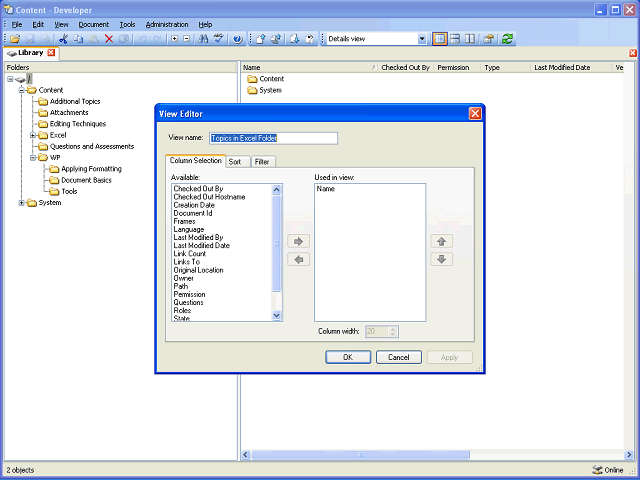This screenshot has height=480, width=640.
Task: Click the Column width spinner control
Action: [393, 331]
